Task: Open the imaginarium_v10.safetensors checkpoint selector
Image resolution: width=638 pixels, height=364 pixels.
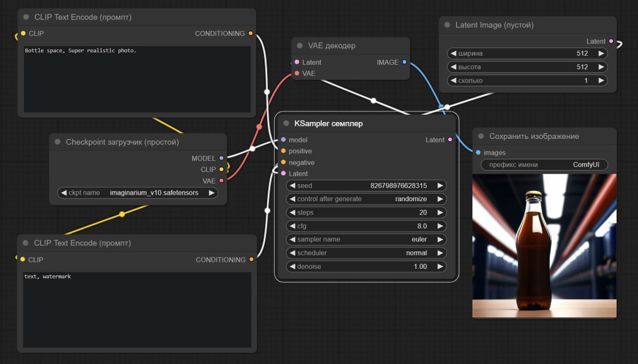Action: pyautogui.click(x=138, y=193)
